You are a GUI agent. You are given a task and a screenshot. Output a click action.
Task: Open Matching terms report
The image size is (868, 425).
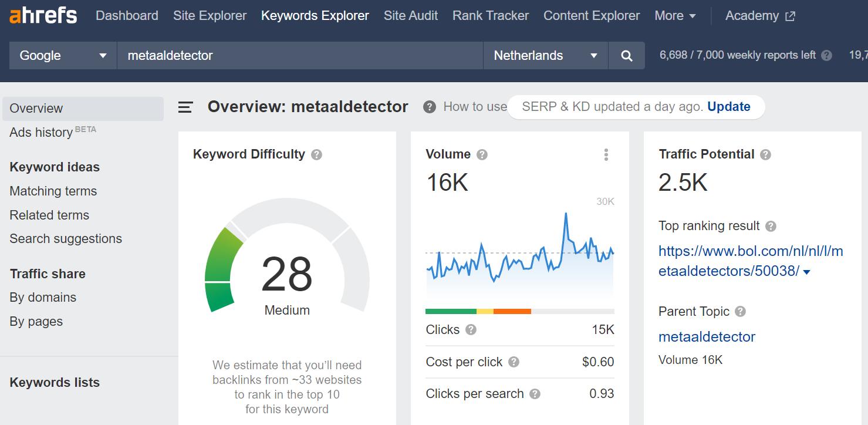click(53, 191)
